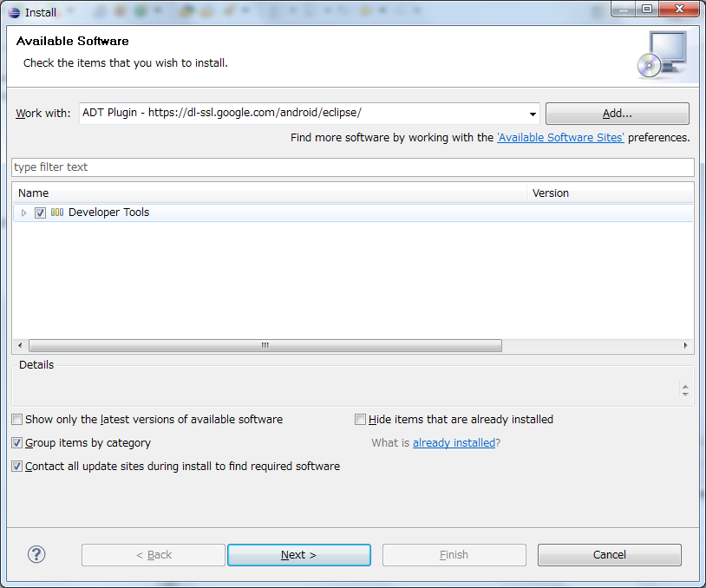The height and width of the screenshot is (588, 706).
Task: Click the Next > button
Action: [299, 555]
